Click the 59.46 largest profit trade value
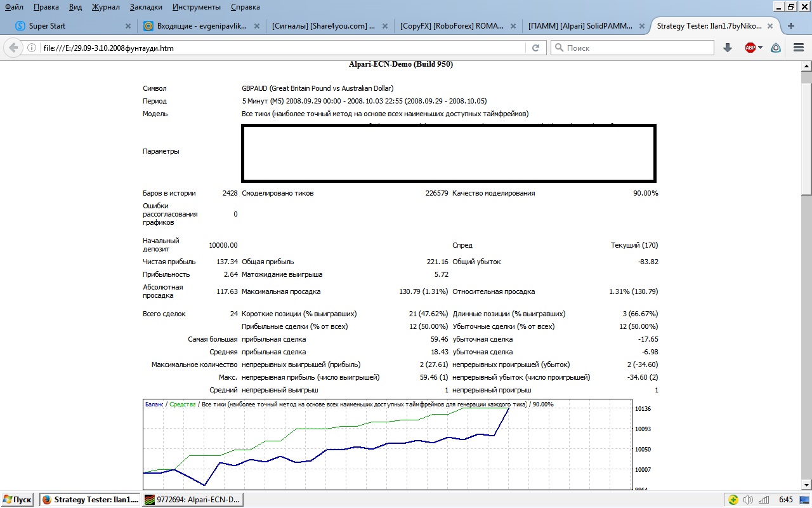 tap(439, 339)
